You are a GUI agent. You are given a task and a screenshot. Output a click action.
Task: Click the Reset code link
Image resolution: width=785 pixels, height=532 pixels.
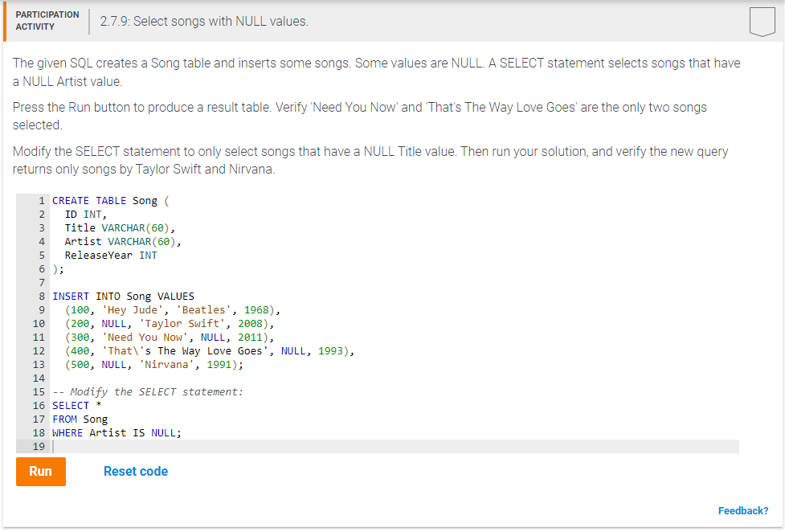pyautogui.click(x=135, y=471)
